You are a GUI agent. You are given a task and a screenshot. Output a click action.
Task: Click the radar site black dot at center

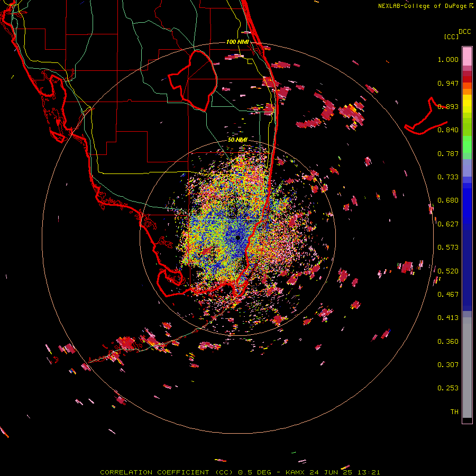(237, 237)
